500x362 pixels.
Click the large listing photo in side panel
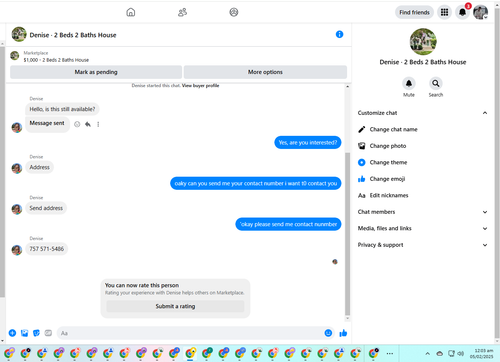(423, 41)
